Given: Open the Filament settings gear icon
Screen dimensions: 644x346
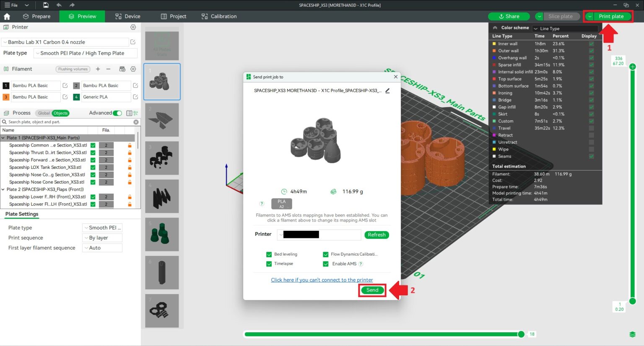Looking at the screenshot, I should [x=133, y=69].
